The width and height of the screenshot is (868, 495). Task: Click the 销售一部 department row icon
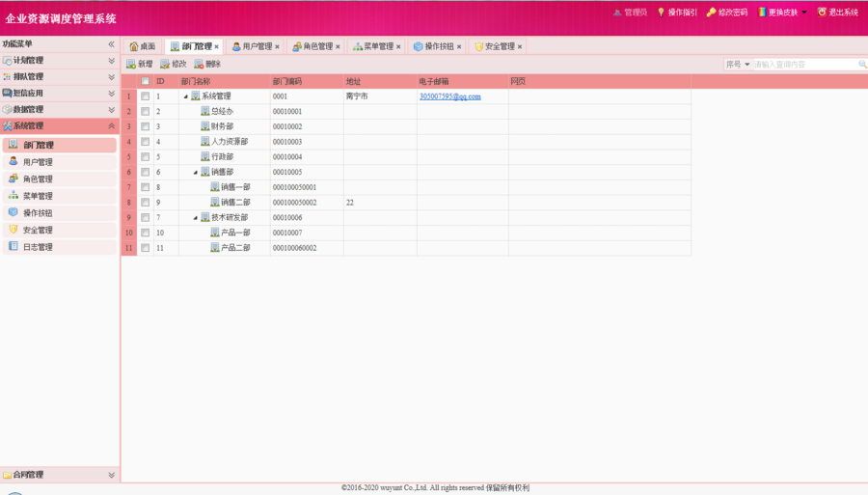coord(215,187)
